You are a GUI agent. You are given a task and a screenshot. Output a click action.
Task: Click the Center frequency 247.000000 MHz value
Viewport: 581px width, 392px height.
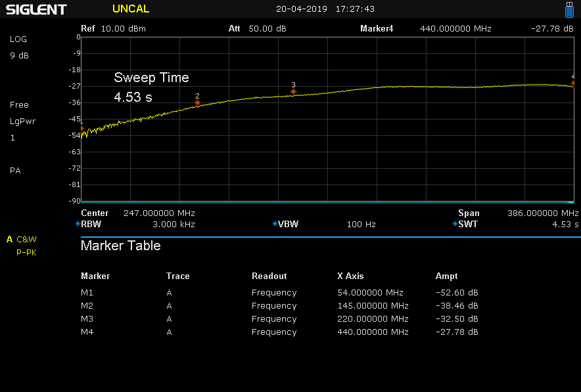tap(159, 213)
